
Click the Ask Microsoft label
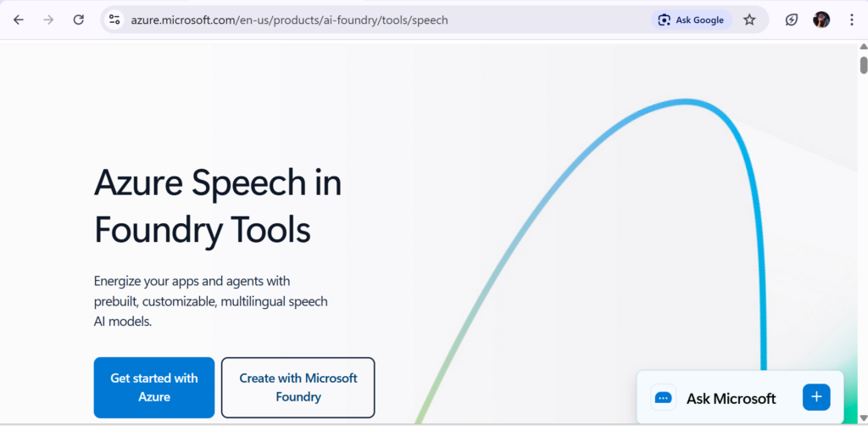point(731,398)
